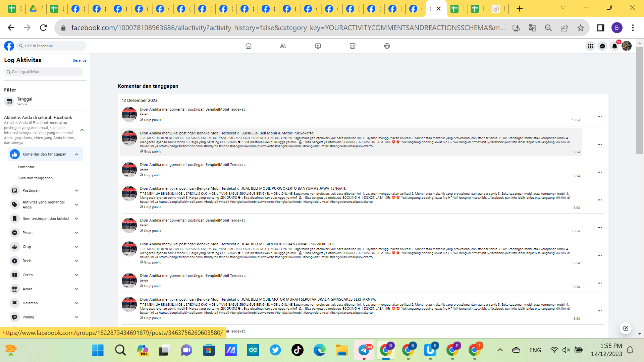Open the TikTok app in taskbar

[297, 350]
